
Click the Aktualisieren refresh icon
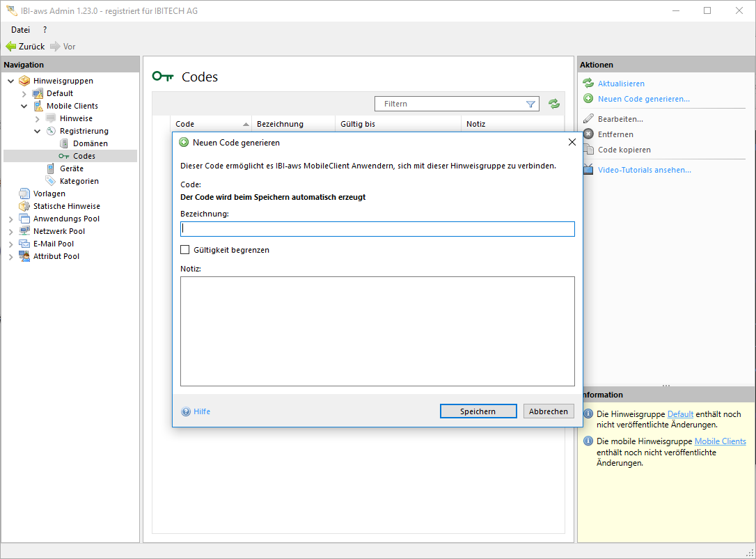588,84
